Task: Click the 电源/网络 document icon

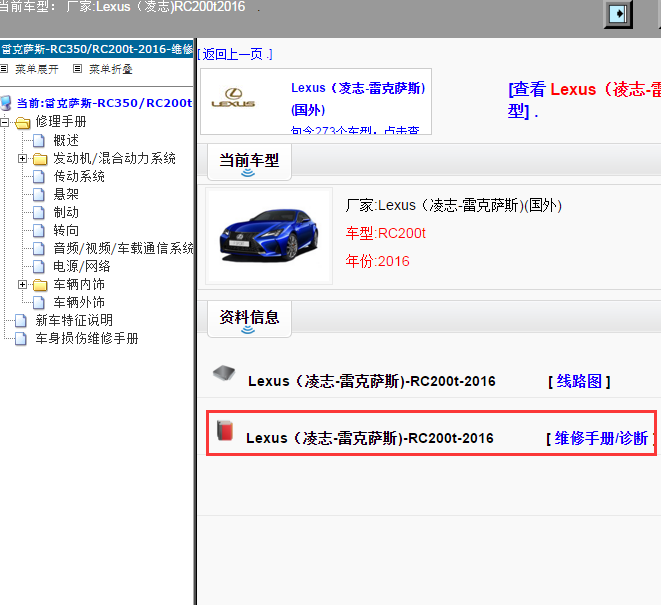Action: tap(38, 266)
